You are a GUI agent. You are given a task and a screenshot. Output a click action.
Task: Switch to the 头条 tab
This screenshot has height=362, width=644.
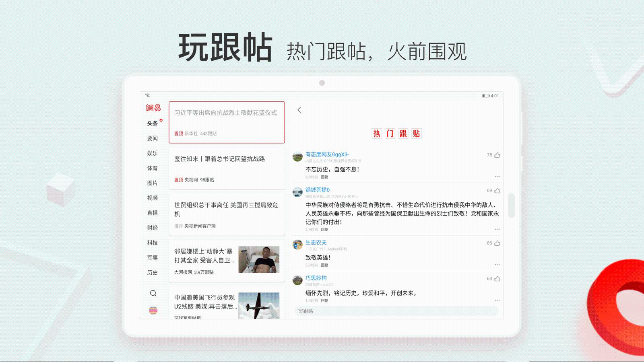[x=152, y=123]
